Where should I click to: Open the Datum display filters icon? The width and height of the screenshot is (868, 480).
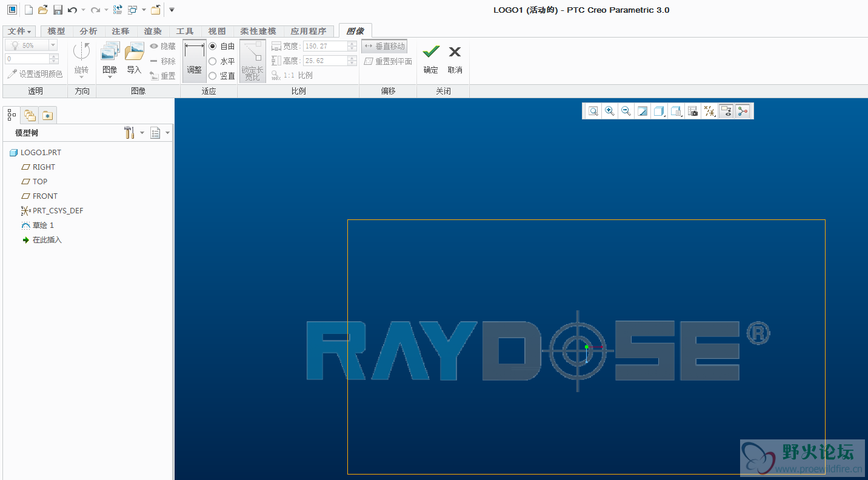click(709, 111)
